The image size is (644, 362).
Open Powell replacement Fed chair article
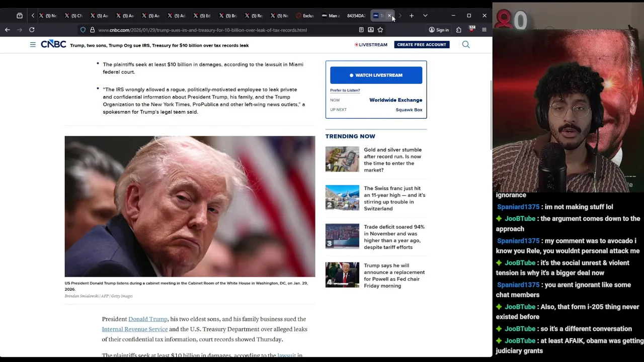click(x=394, y=276)
